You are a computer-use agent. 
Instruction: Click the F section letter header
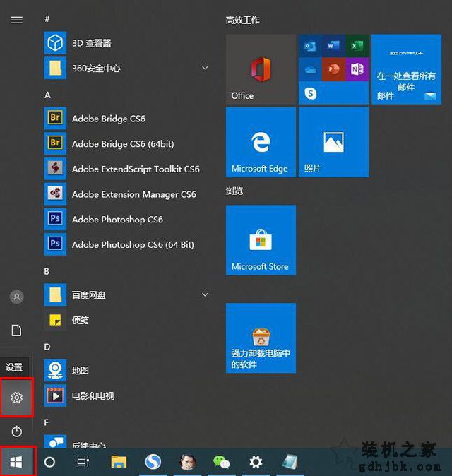47,422
